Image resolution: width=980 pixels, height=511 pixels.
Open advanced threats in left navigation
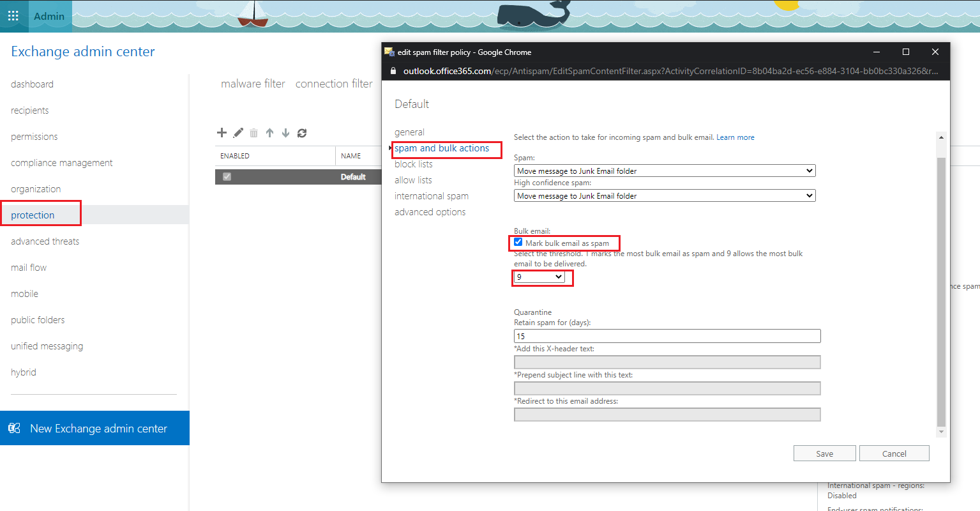point(45,241)
